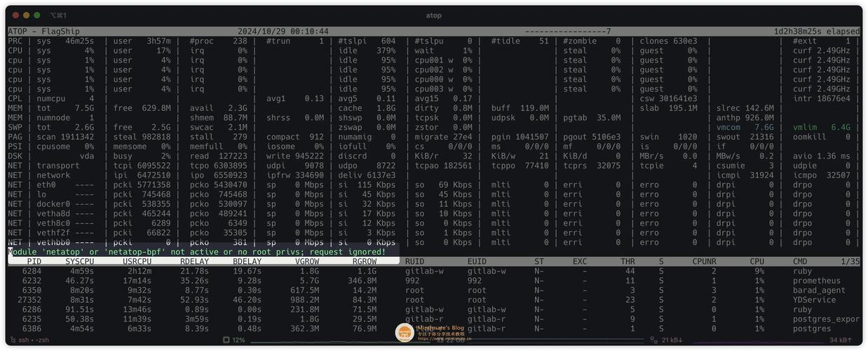Click the 'vda' disk name
The height and width of the screenshot is (351, 868).
tap(87, 156)
